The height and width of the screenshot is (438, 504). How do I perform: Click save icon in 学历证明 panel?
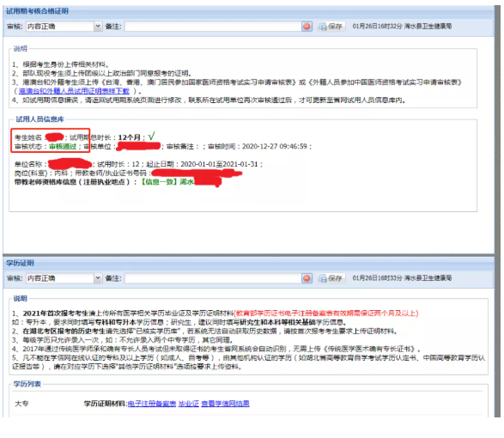322,278
